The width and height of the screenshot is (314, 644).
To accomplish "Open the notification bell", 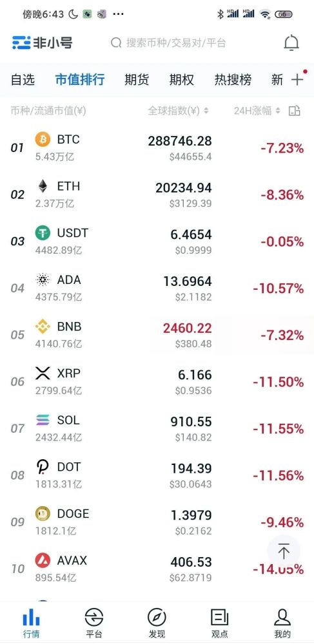I will click(291, 43).
